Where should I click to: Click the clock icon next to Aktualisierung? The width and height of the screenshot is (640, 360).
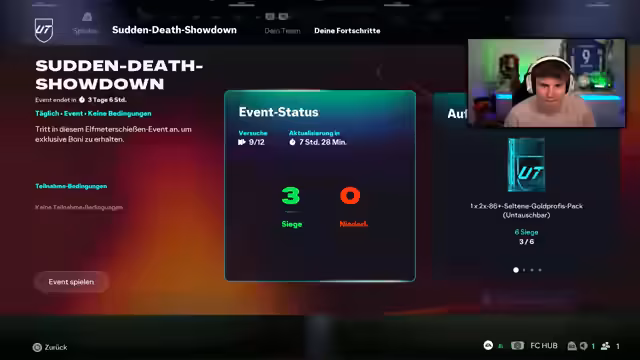click(x=292, y=142)
